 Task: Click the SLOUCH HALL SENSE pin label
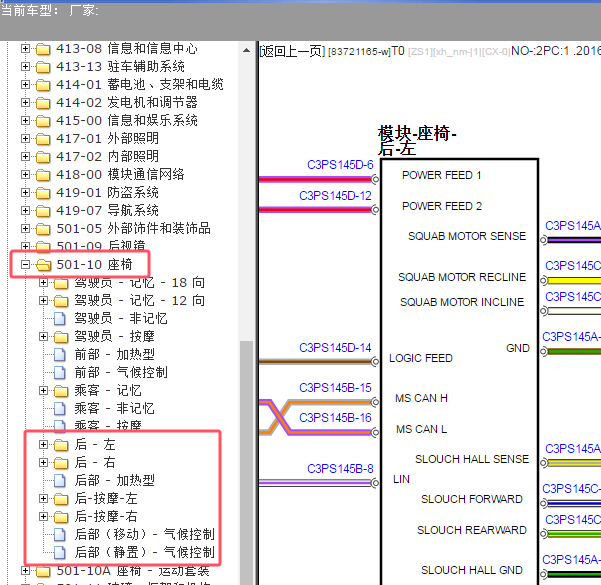pos(472,459)
